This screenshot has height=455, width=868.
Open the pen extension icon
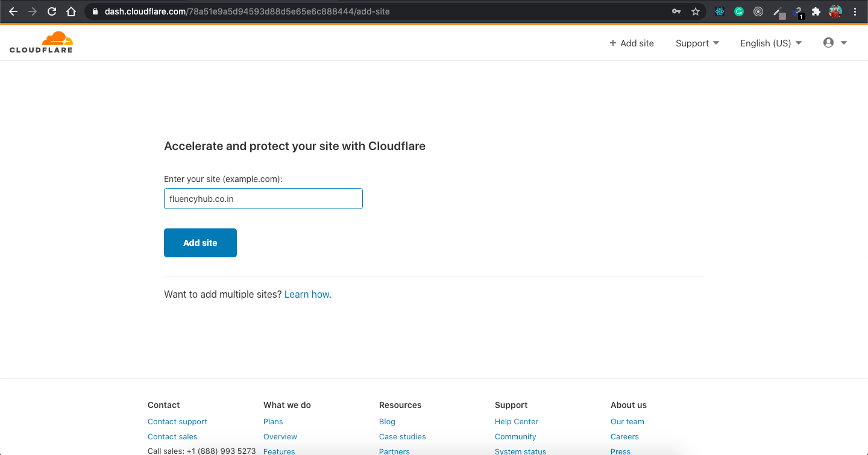point(779,12)
